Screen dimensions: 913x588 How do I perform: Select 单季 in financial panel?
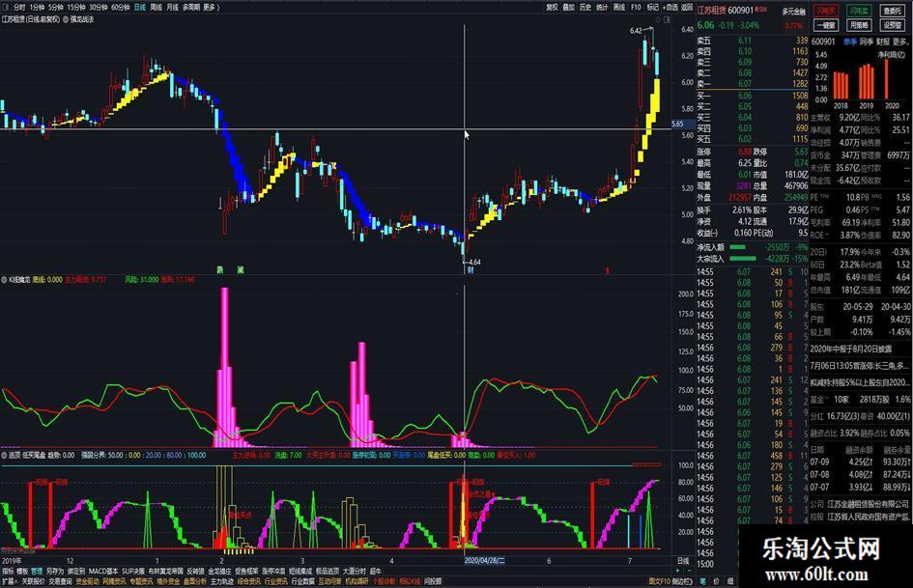pos(850,42)
